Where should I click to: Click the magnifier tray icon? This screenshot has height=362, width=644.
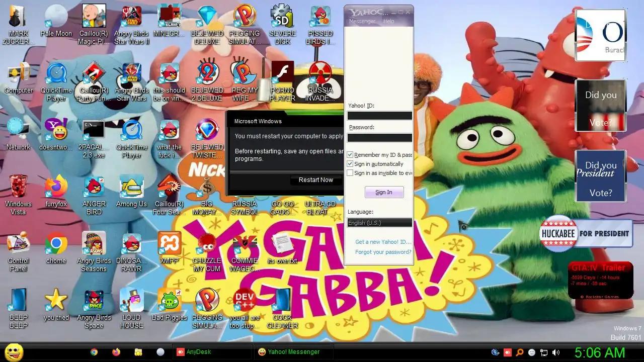(520, 353)
